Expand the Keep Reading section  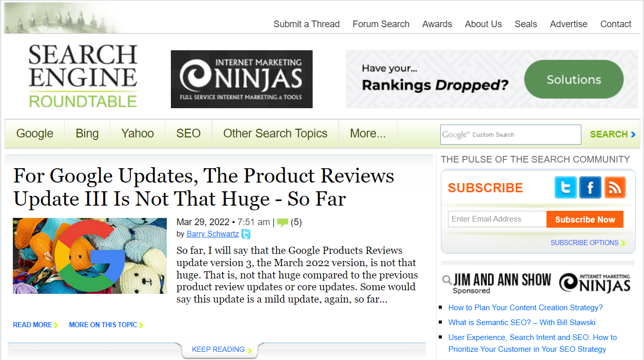[219, 350]
